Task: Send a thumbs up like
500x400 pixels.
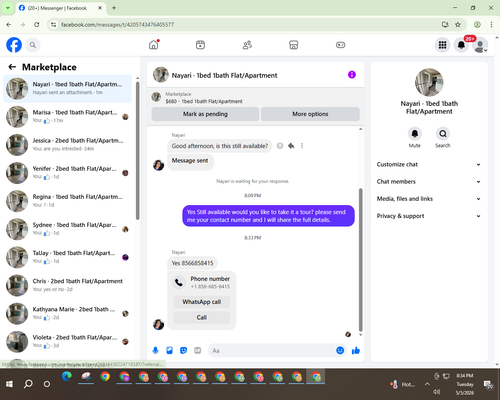Action: pyautogui.click(x=356, y=350)
